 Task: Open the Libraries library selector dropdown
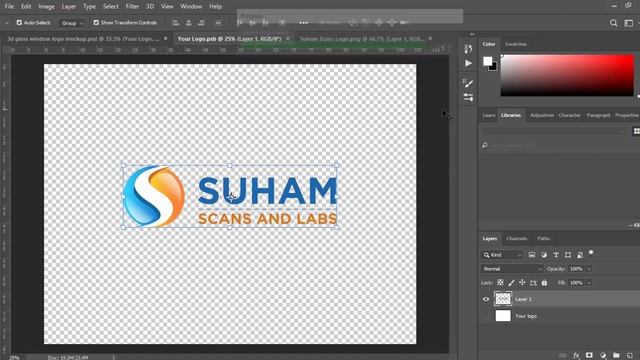(554, 131)
